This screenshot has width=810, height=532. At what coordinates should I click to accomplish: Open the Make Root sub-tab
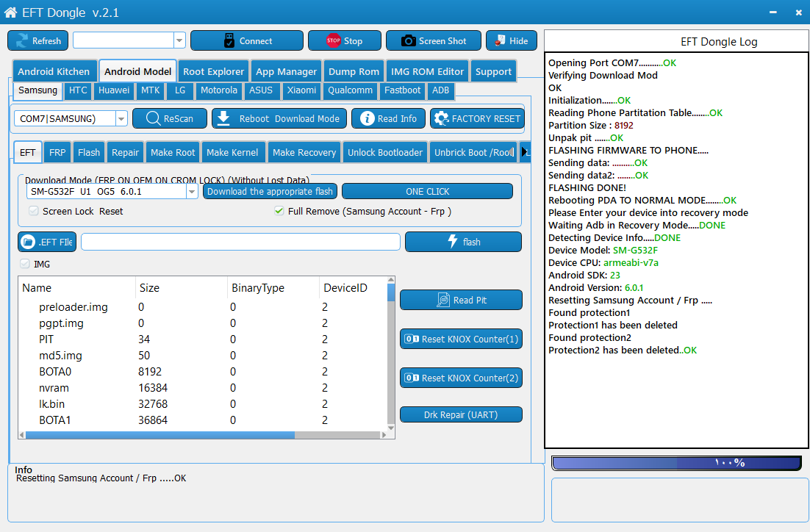tap(173, 152)
